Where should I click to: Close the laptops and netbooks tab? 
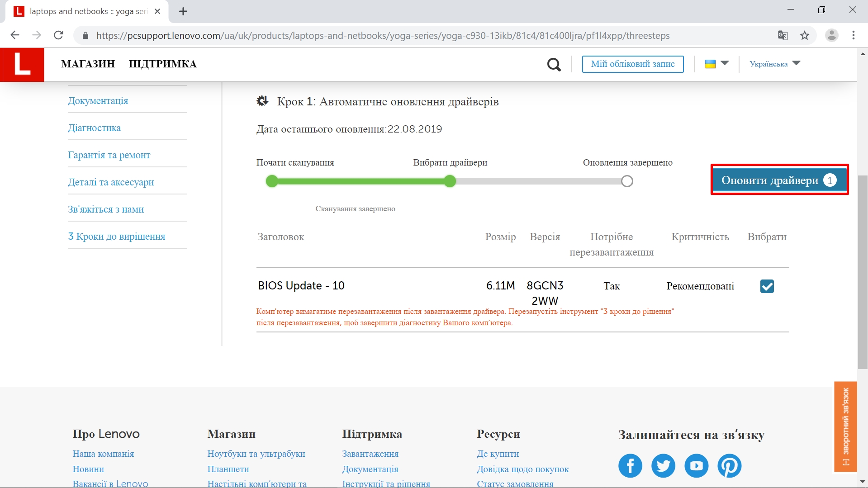tap(157, 11)
